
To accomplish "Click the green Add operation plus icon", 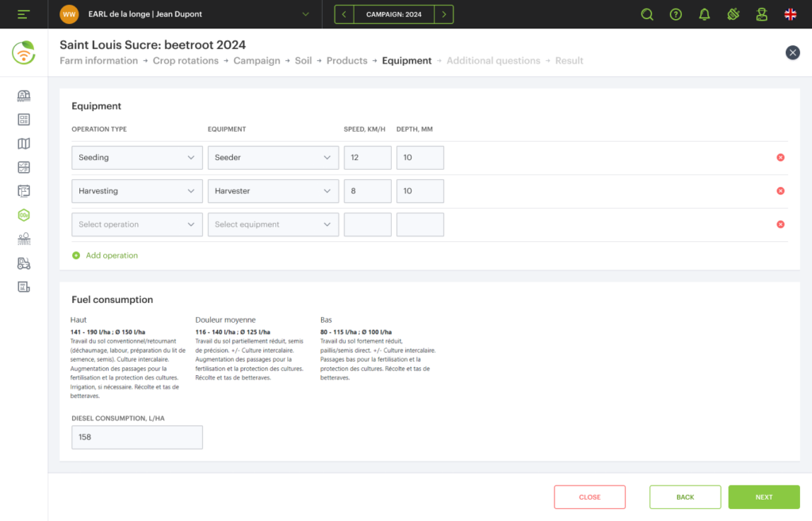I will (x=76, y=255).
